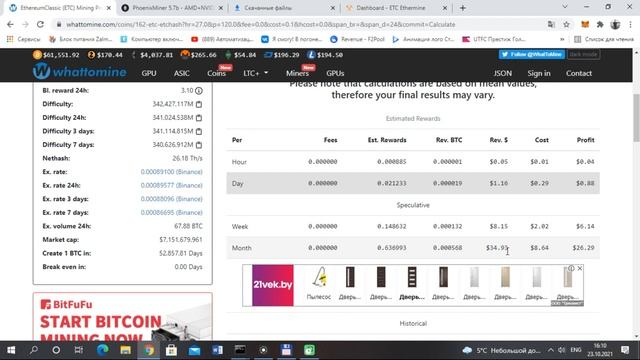Click the Monero price ticker $265.66
Viewport: 640px width, 360px height.
pos(198,55)
